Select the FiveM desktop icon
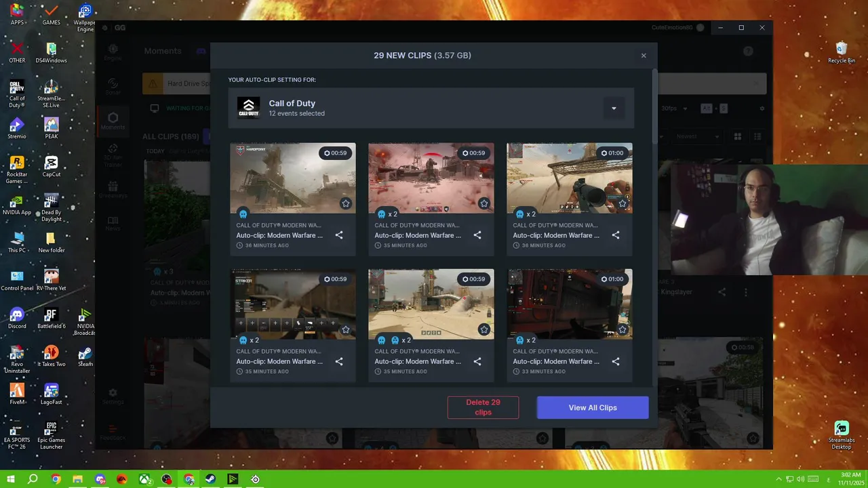Viewport: 868px width, 488px height. click(x=17, y=394)
